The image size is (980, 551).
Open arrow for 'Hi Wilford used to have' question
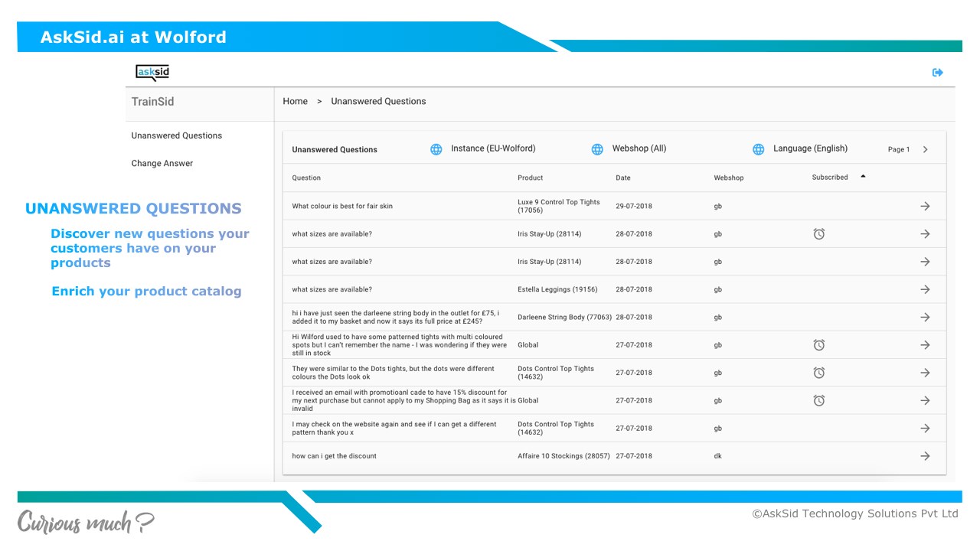925,345
